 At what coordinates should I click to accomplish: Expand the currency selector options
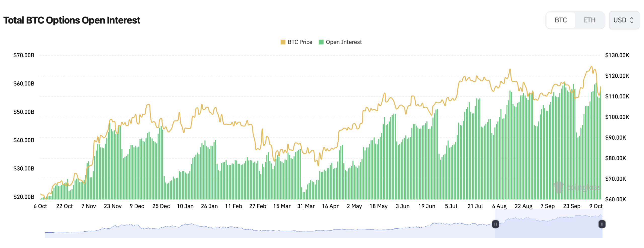pyautogui.click(x=624, y=20)
